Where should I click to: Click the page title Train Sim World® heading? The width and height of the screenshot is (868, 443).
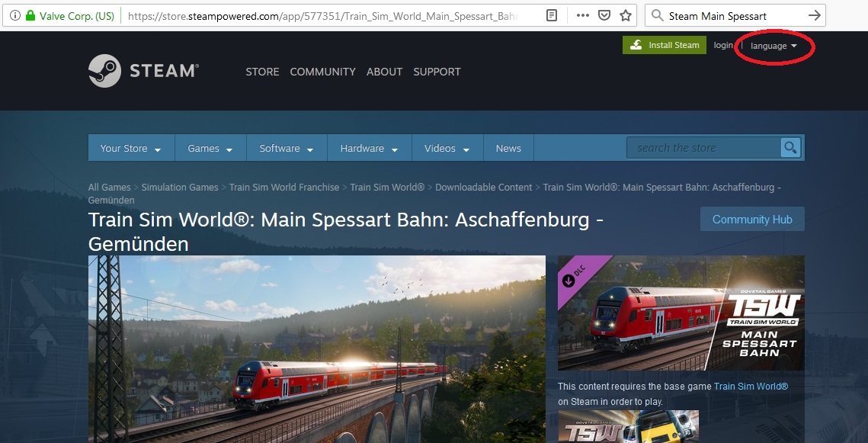[346, 232]
